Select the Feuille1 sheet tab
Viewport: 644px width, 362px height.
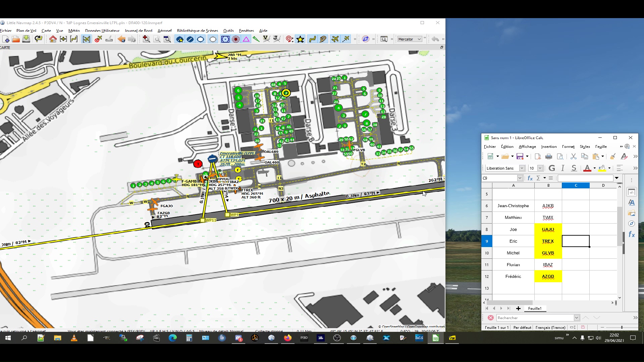[535, 308]
